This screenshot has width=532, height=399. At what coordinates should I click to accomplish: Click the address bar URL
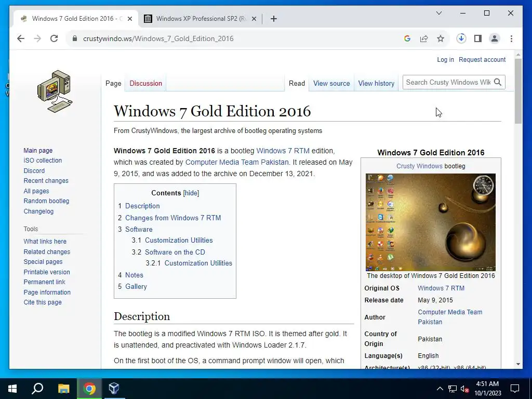[x=158, y=38]
